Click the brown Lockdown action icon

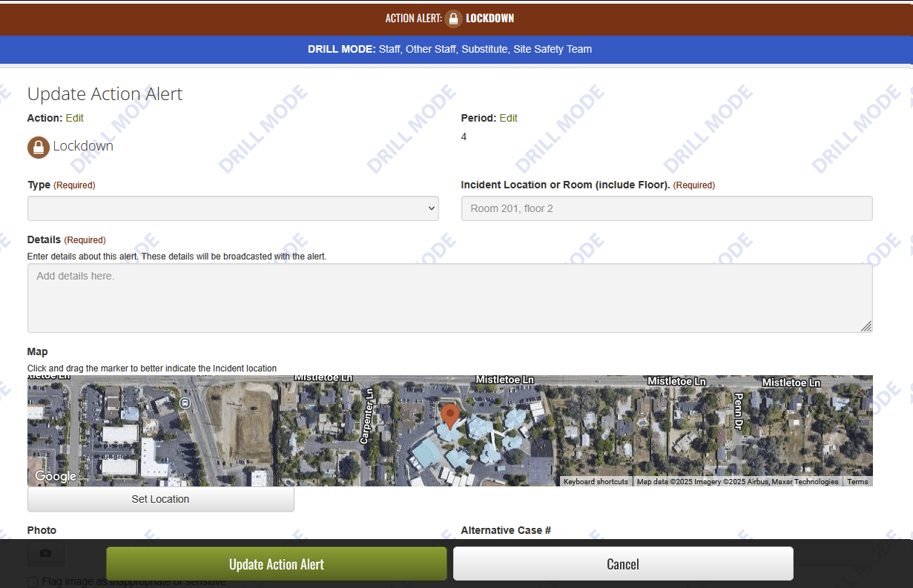point(39,147)
